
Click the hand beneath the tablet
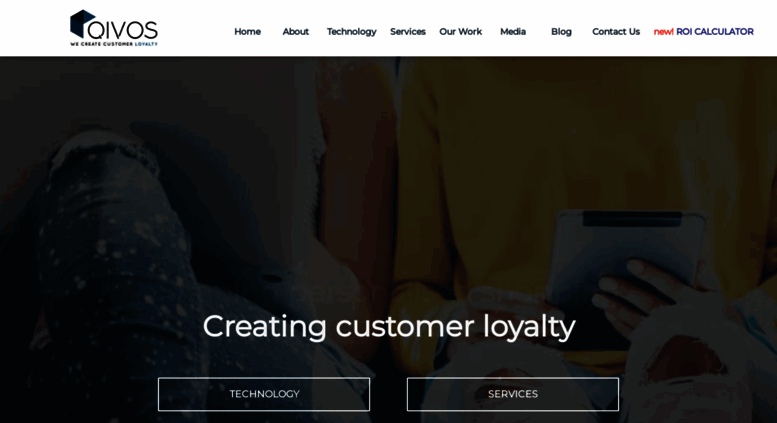(639, 295)
